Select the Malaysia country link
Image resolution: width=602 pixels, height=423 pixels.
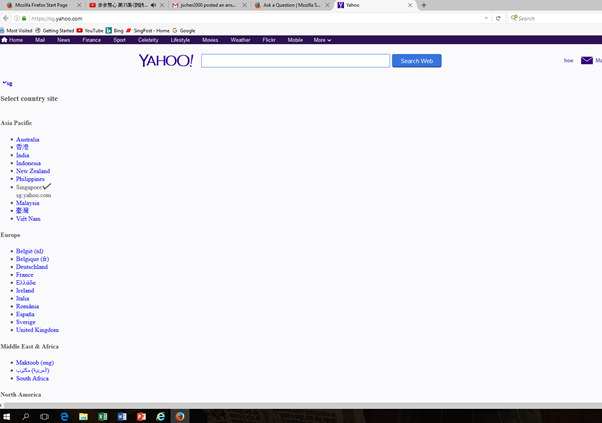[x=27, y=203]
